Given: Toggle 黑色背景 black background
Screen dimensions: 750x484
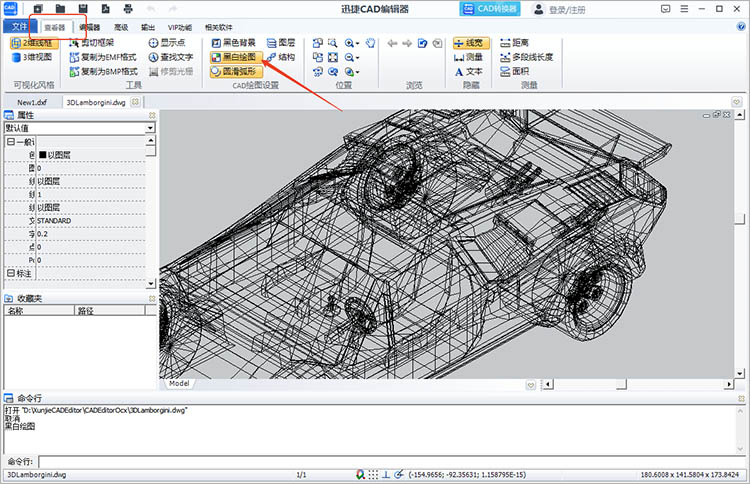Looking at the screenshot, I should click(x=234, y=43).
